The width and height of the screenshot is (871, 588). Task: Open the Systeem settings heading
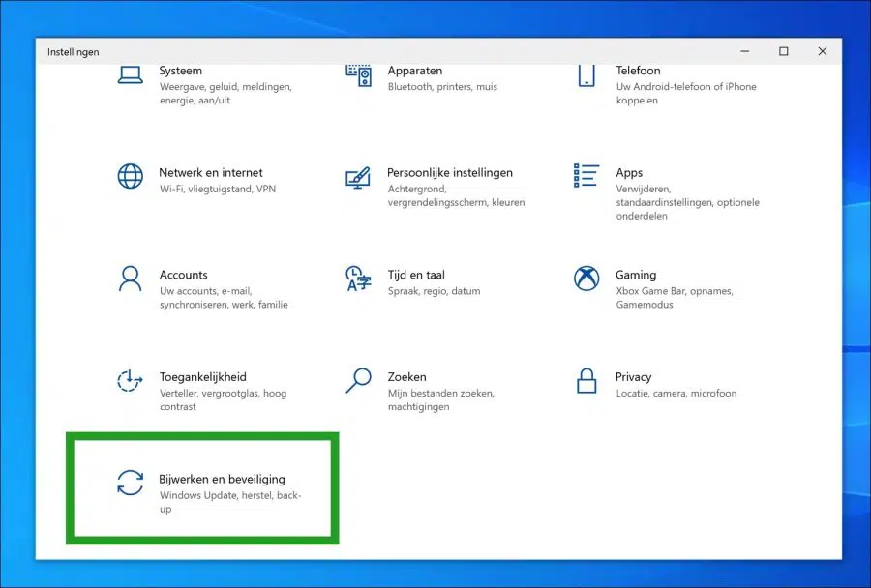point(181,71)
